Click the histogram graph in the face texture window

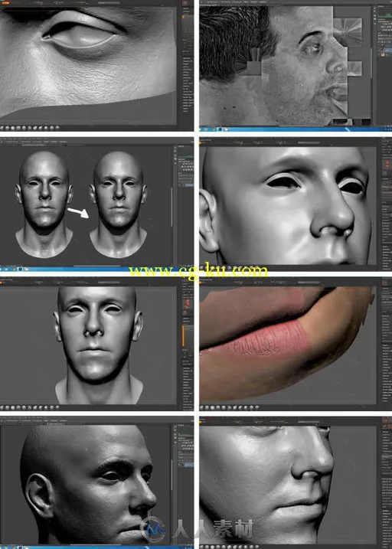(384, 15)
